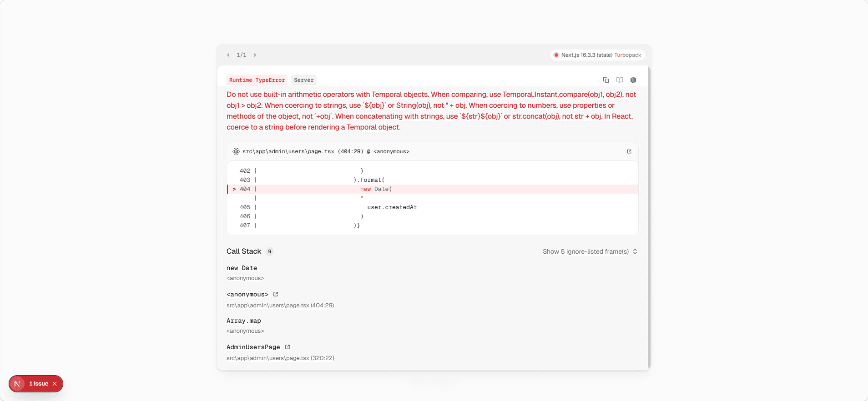Click the Call Stack heading
Viewport: 868px width, 401px height.
click(x=244, y=251)
